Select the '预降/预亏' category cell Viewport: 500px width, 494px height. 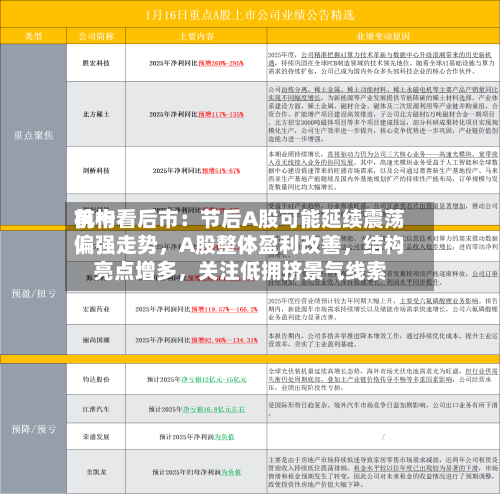[33, 429]
